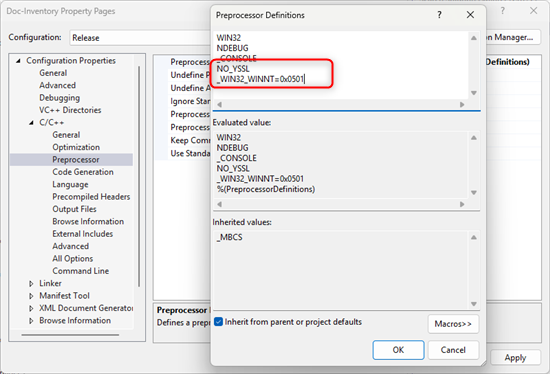
Task: Open the Language page
Action: [x=70, y=184]
